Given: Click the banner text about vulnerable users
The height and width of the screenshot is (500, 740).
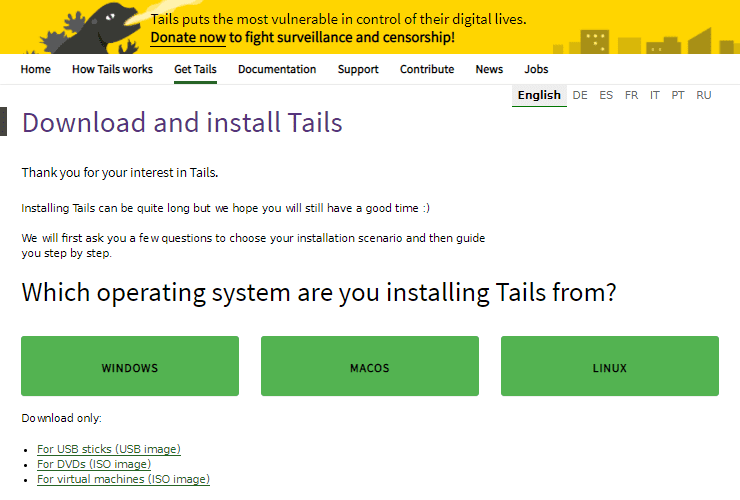Looking at the screenshot, I should tap(338, 19).
